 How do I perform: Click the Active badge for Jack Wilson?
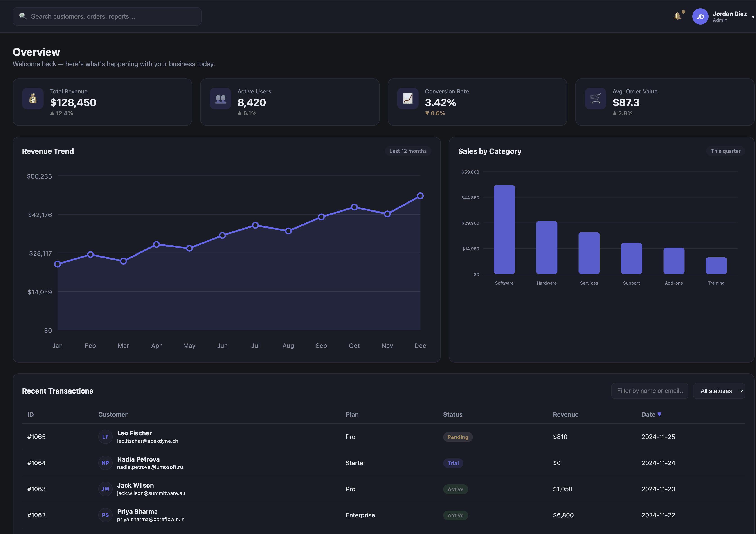pos(455,489)
